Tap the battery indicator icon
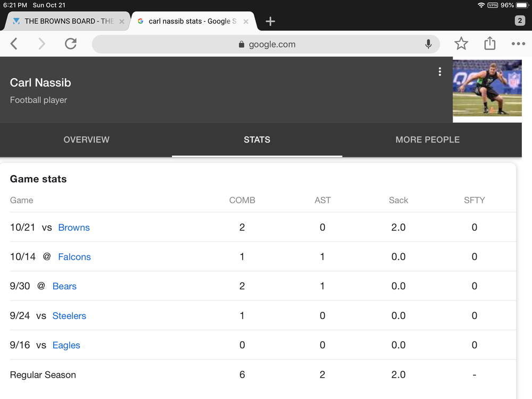This screenshot has width=532, height=399. tap(522, 5)
